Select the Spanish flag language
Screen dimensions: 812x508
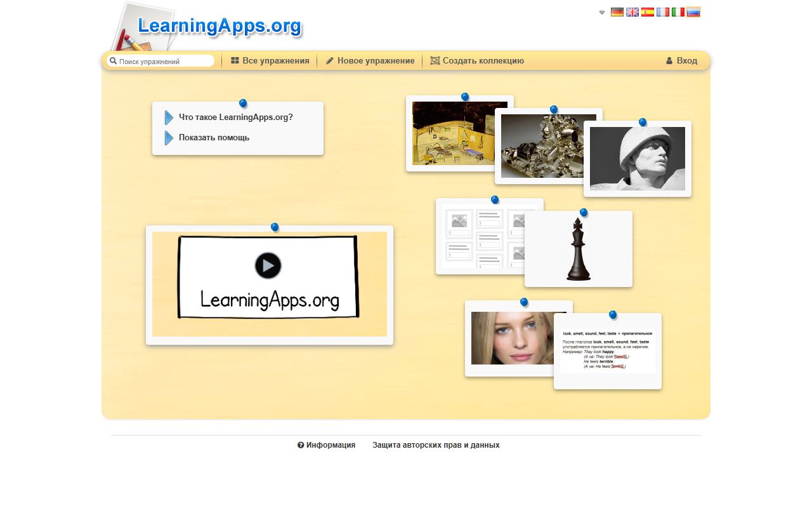point(648,12)
